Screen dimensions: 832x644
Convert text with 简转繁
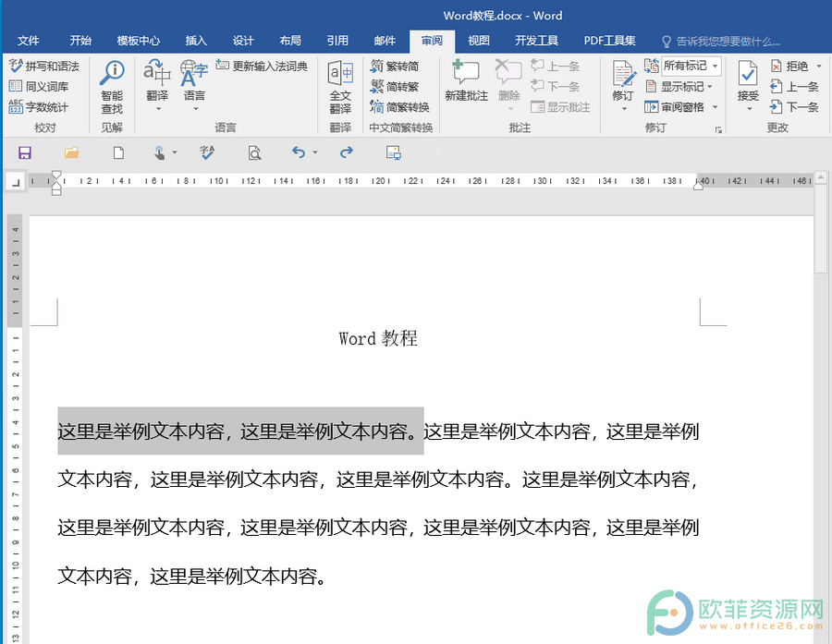394,87
